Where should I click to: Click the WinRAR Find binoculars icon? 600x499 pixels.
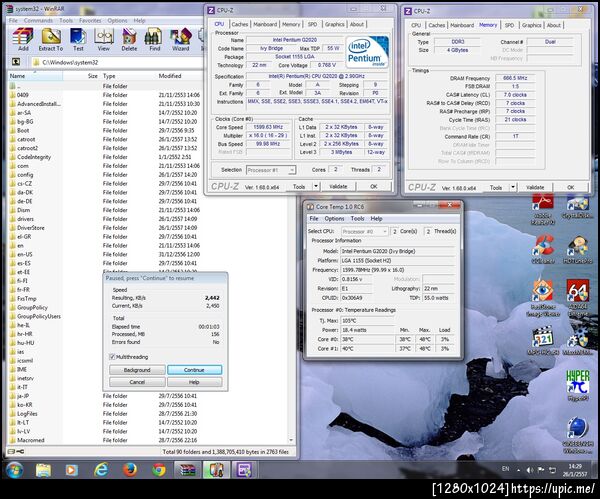[155, 39]
